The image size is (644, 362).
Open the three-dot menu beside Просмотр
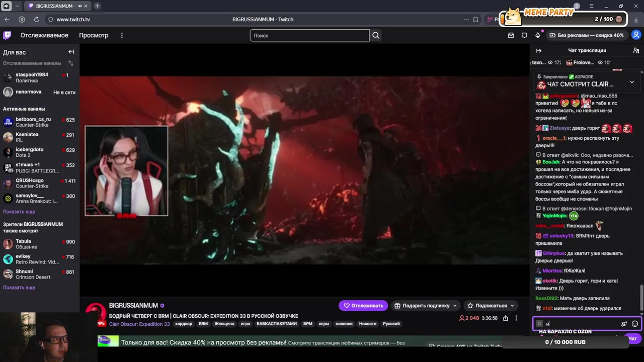coord(122,35)
